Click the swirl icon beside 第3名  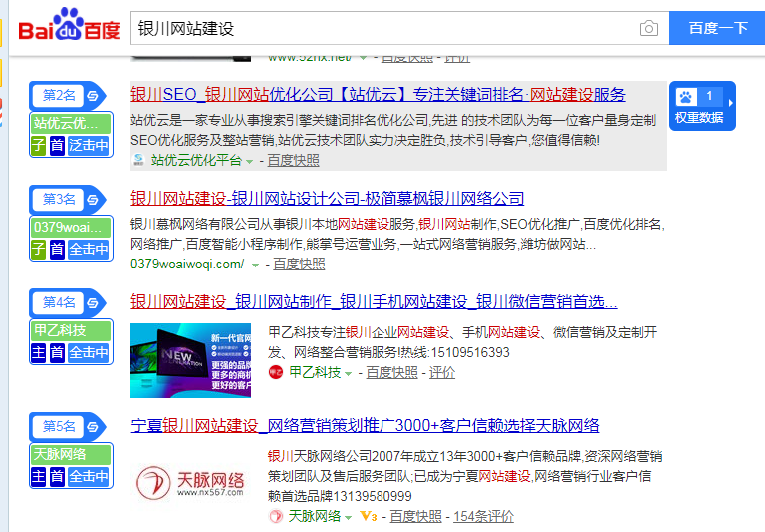click(x=93, y=200)
